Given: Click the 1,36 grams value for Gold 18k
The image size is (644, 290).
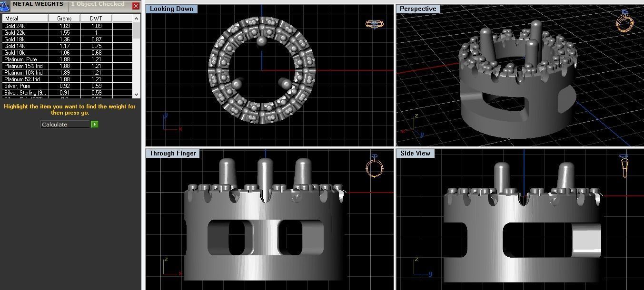Looking at the screenshot, I should (x=64, y=39).
